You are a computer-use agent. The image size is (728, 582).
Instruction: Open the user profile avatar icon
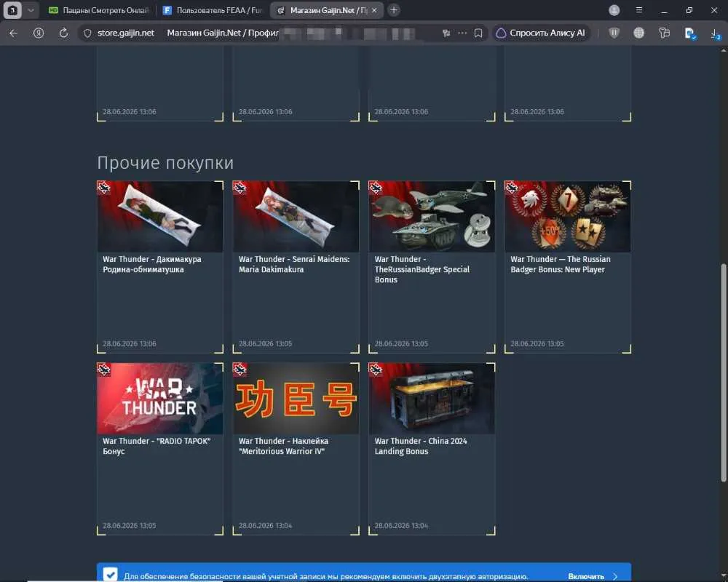tap(614, 10)
